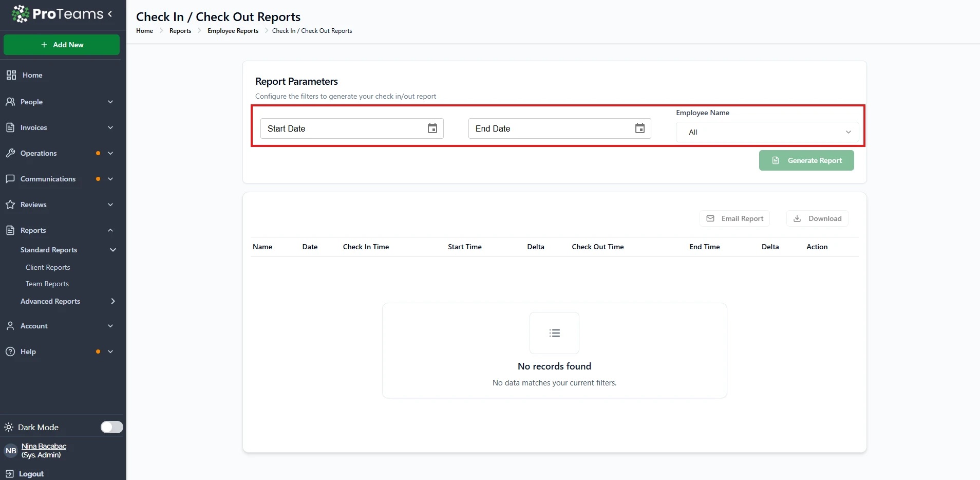Click the ProTeams logo icon
This screenshot has height=480, width=980.
(x=21, y=14)
